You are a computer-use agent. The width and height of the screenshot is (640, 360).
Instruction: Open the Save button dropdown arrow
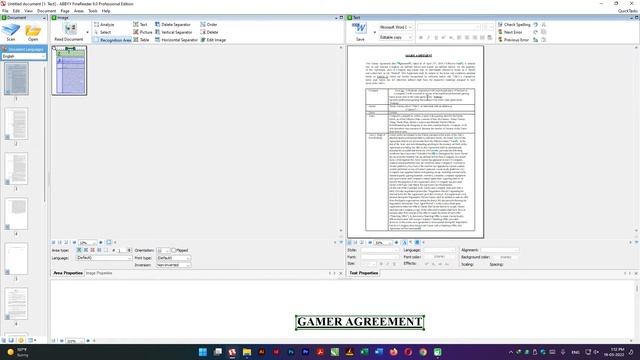tap(375, 32)
